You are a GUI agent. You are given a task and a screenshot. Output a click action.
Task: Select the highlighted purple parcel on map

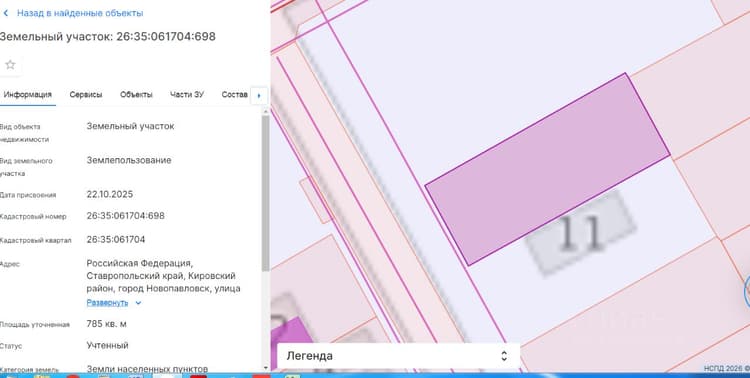[x=547, y=169]
